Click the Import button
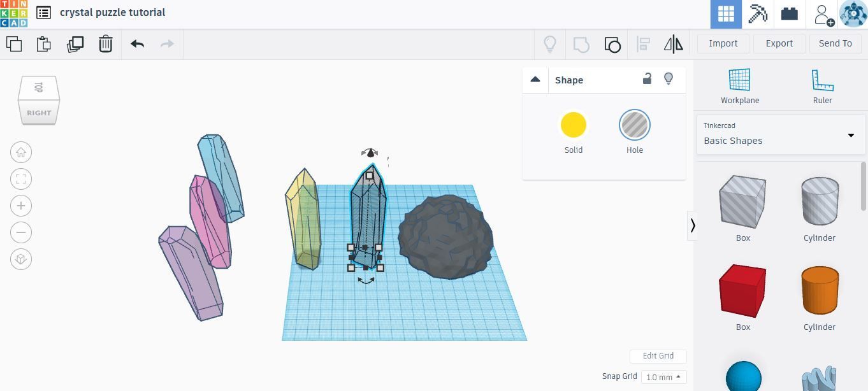This screenshot has width=868, height=391. click(x=723, y=43)
